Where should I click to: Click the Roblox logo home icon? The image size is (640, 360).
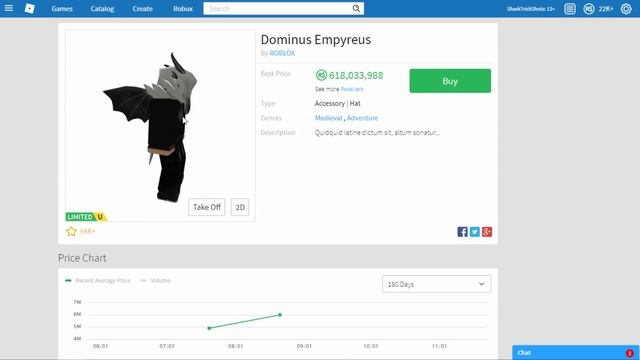coord(30,8)
